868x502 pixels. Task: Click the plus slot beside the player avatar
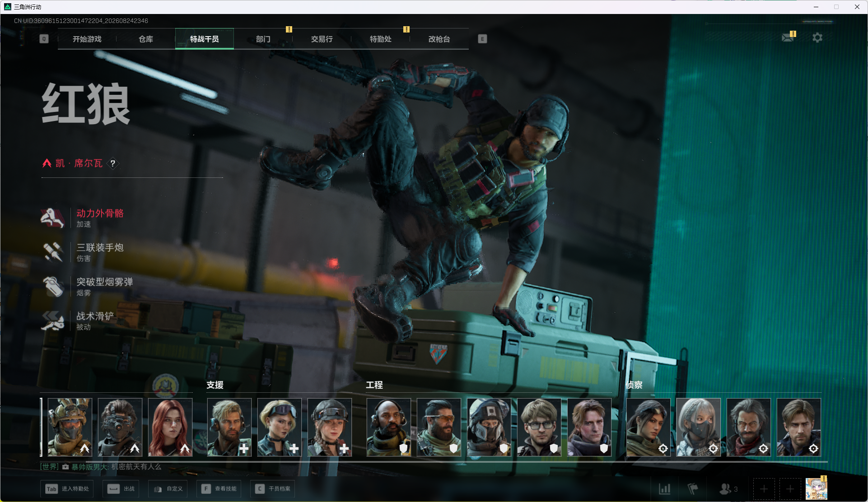[790, 489]
